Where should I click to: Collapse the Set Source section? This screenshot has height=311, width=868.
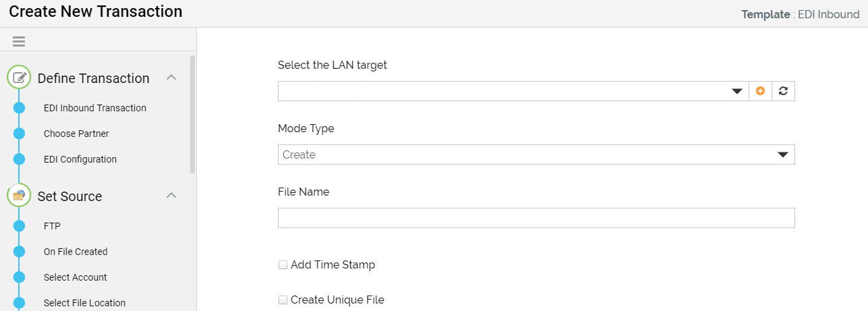coord(171,196)
